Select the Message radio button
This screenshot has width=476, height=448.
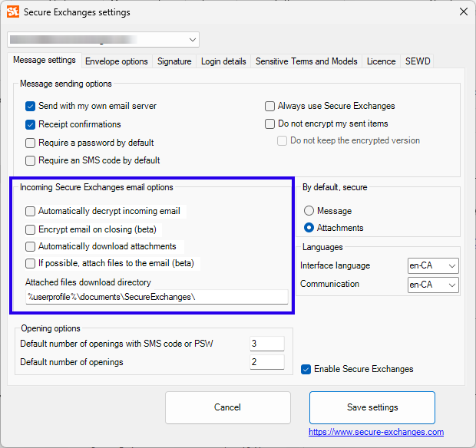click(309, 210)
